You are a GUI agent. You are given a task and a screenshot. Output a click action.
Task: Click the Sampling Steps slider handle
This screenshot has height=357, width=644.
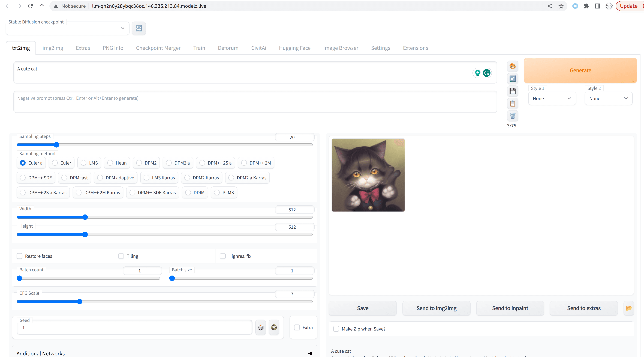click(x=57, y=145)
